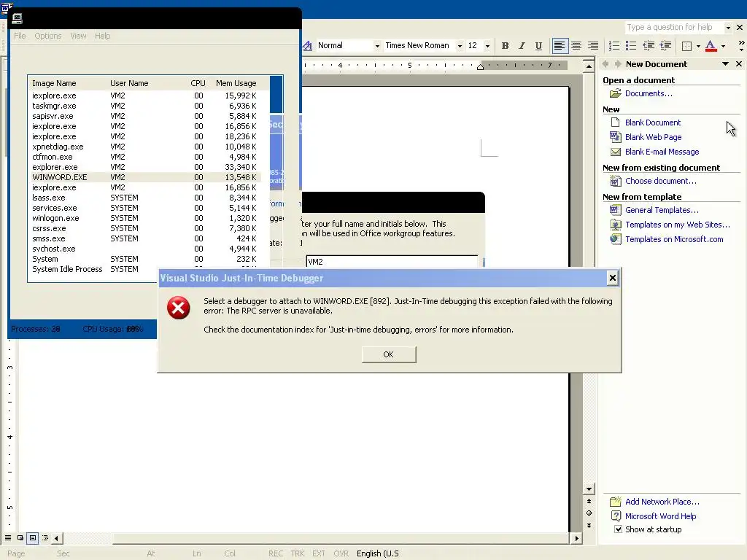The image size is (747, 560).
Task: Toggle TRK track changes in status bar
Action: 298,553
